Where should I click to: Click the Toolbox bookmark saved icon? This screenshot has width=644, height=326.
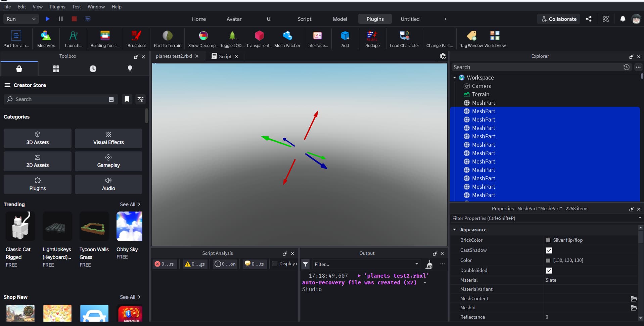click(x=127, y=99)
